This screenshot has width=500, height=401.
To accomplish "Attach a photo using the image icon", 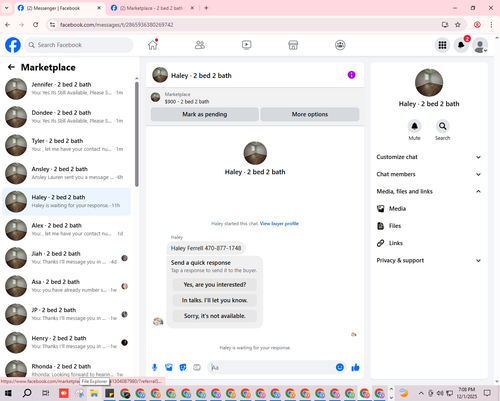I will [x=169, y=367].
